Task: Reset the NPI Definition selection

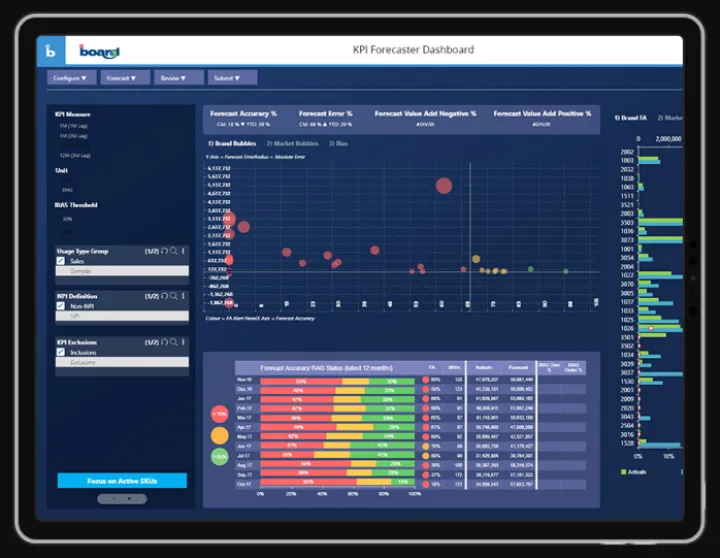Action: click(x=164, y=296)
